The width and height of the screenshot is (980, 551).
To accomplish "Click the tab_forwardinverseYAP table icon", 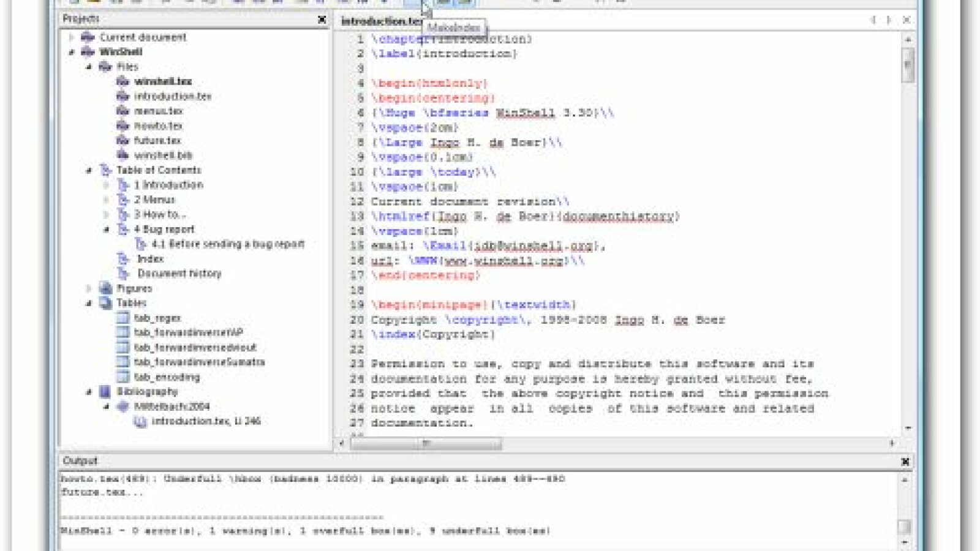I will [123, 332].
